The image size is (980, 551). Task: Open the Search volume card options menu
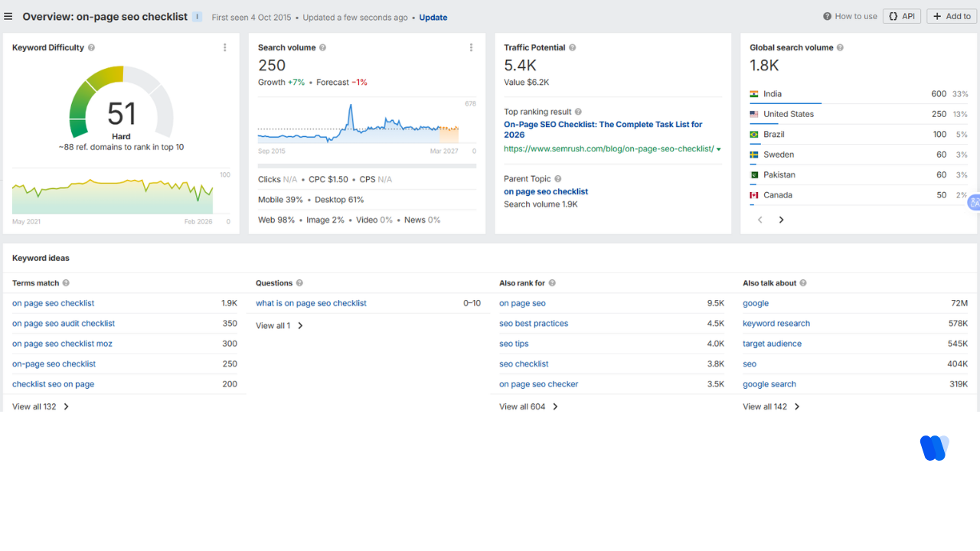coord(471,47)
